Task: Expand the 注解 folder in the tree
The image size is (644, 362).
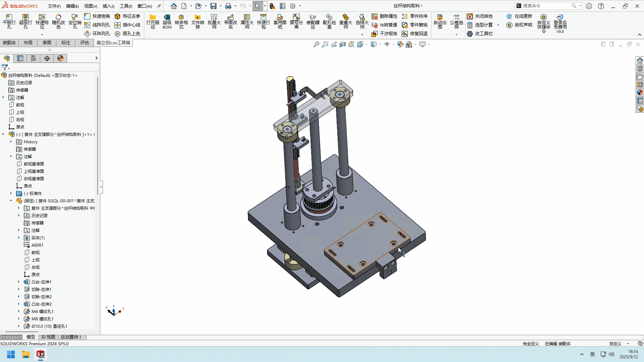Action: click(3, 97)
